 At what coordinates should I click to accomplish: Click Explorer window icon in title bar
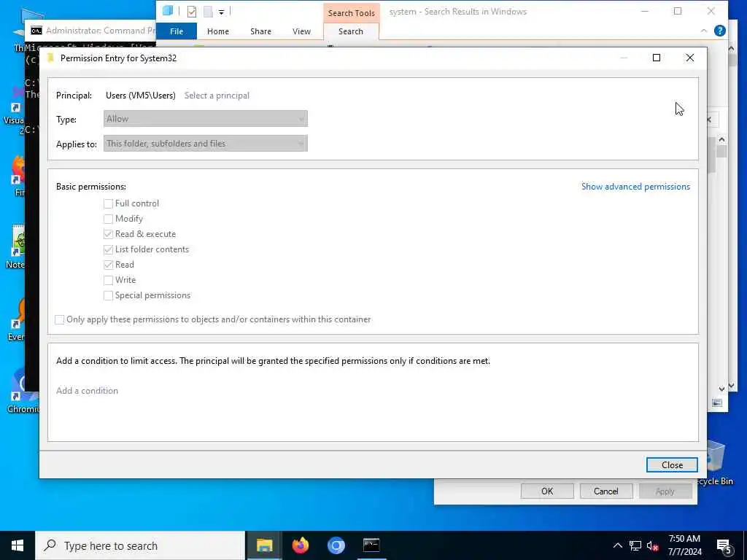168,10
